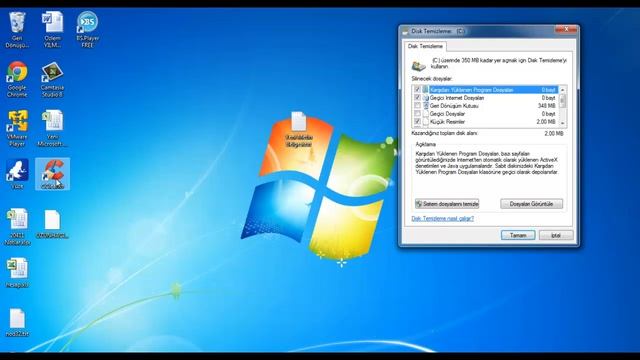Uncheck the Küçük Resimler checkbox
The height and width of the screenshot is (360, 640).
tap(417, 122)
